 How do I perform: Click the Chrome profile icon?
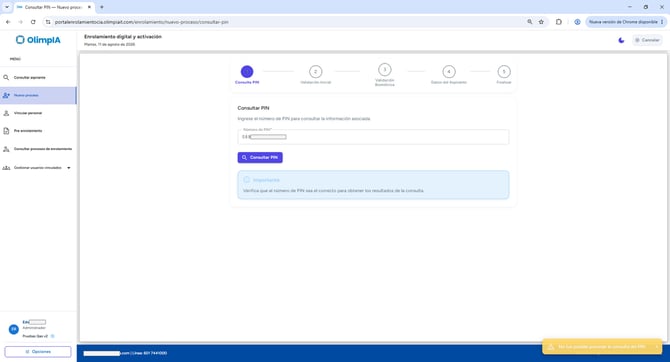point(577,22)
